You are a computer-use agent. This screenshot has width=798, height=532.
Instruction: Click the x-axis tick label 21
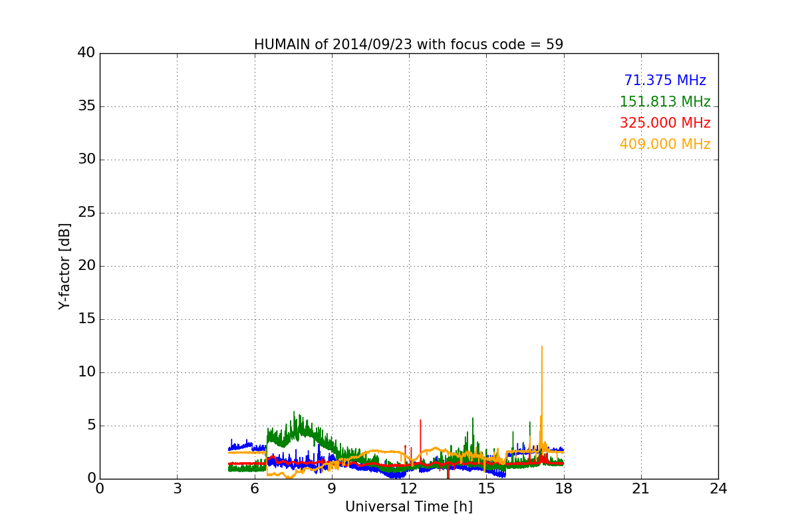pos(641,489)
